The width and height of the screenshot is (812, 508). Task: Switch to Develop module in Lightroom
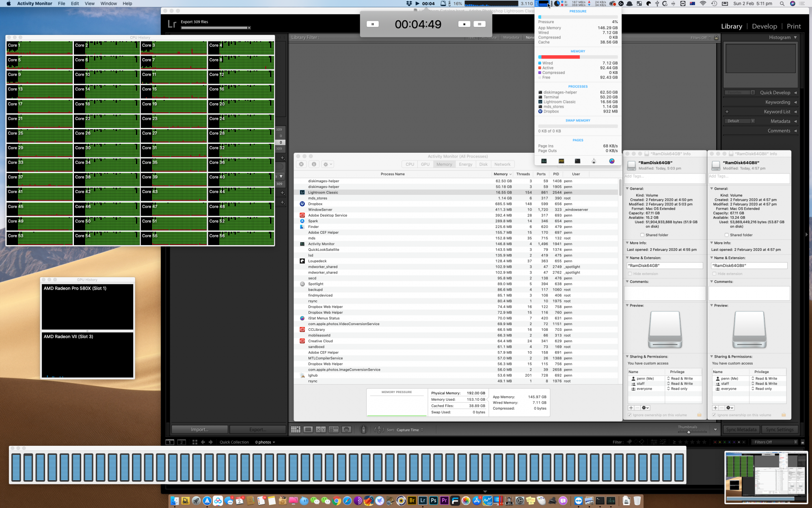(764, 26)
